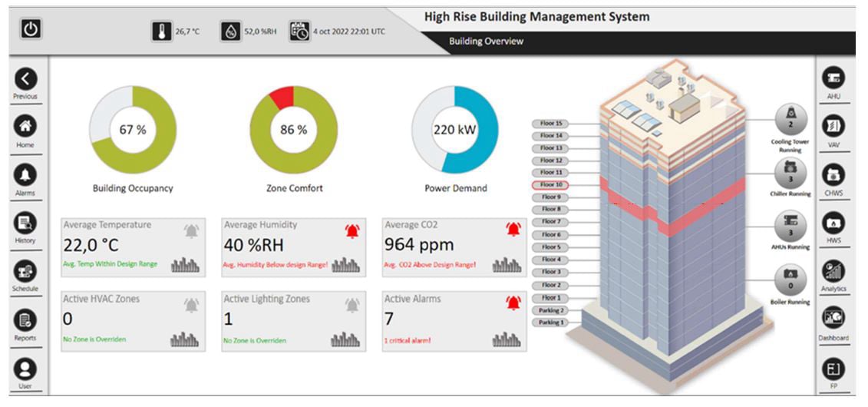Select the Floor 14 label

pos(550,136)
